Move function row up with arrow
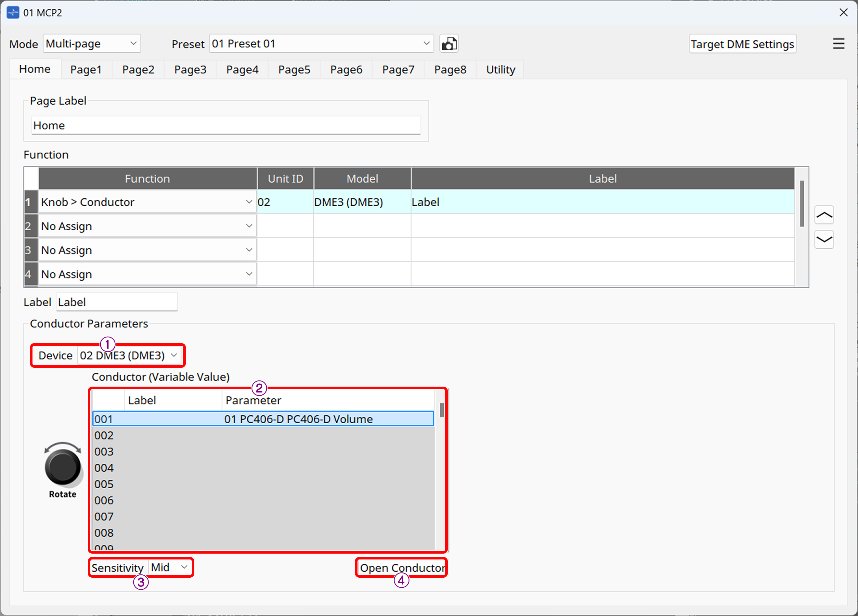This screenshot has height=616, width=858. 824,215
